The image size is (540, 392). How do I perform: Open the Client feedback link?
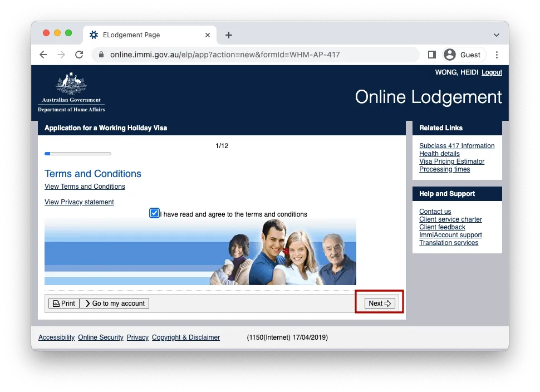[442, 227]
